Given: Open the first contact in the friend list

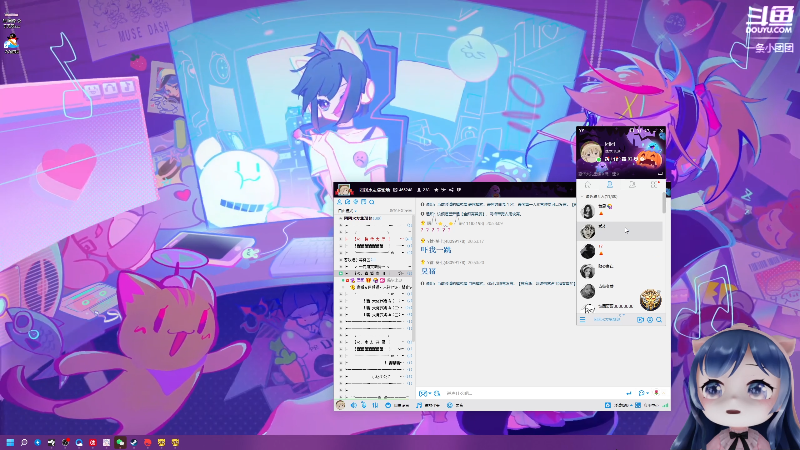Looking at the screenshot, I should pyautogui.click(x=620, y=211).
